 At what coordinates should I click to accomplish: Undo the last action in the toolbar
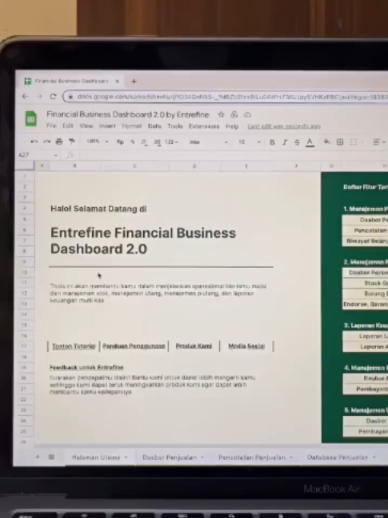tap(34, 142)
